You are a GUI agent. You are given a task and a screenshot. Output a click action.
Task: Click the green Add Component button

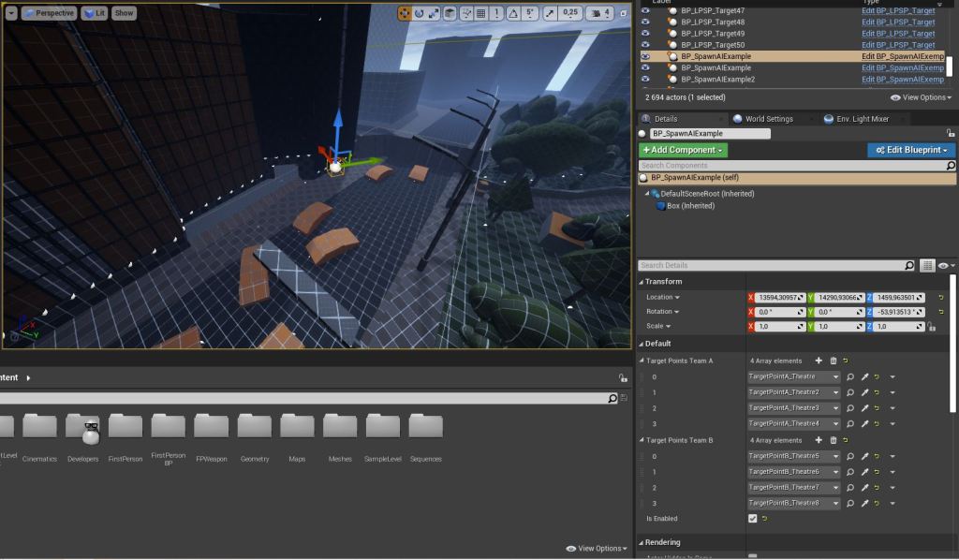tap(683, 150)
